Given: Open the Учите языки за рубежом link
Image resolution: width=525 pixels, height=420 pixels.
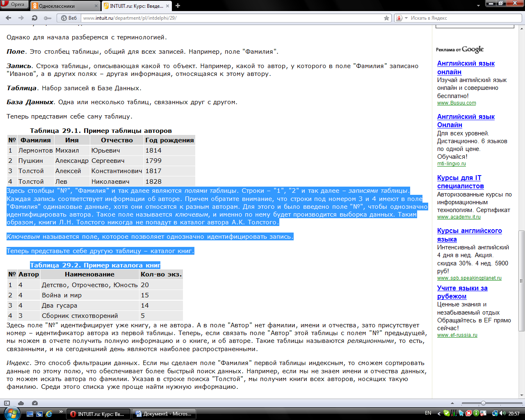Looking at the screenshot, I should coord(462,292).
